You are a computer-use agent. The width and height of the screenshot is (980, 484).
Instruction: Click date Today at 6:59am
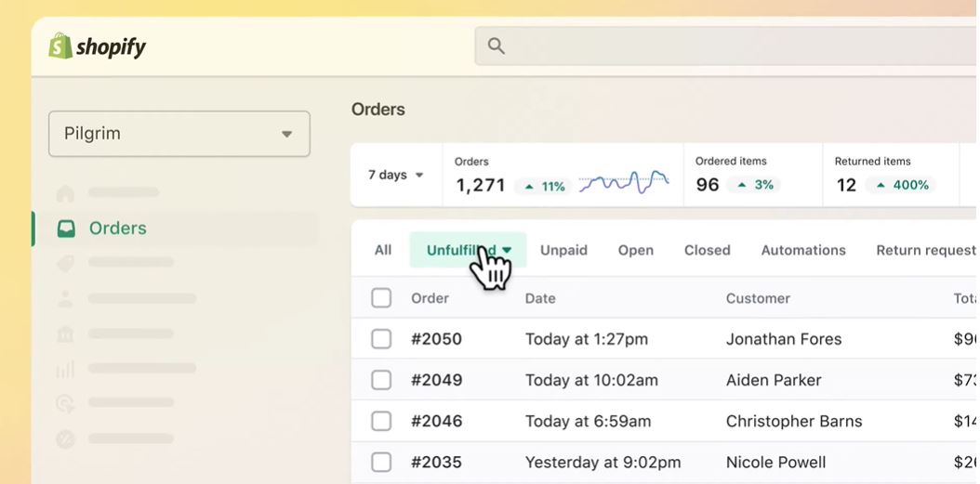[589, 421]
